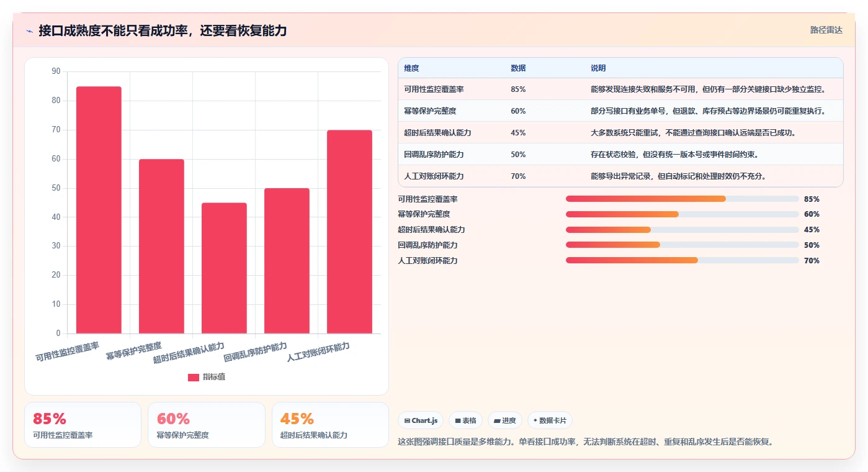Click the 超时后结果确认能力 bar in chart
This screenshot has height=472, width=868.
coord(224,268)
